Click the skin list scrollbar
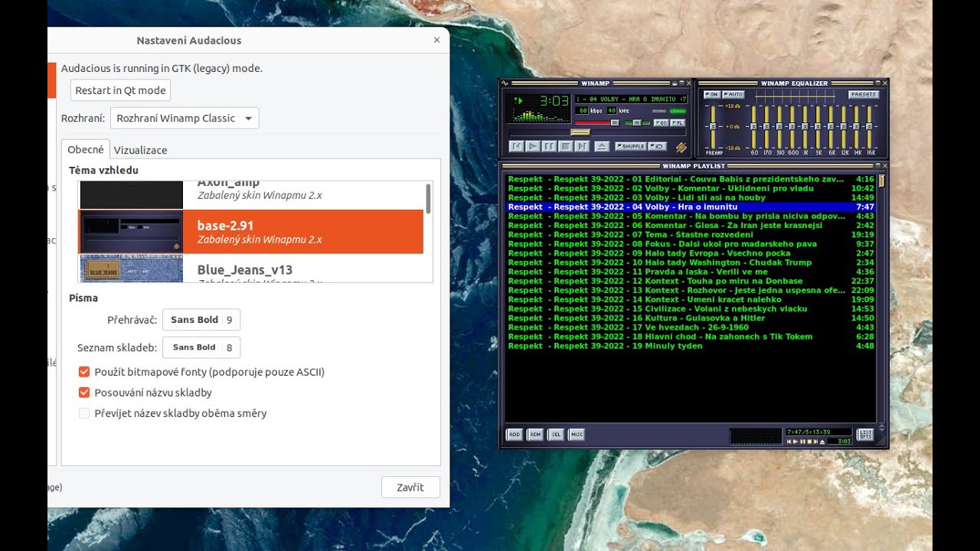Screen dimensions: 980x551 428,199
